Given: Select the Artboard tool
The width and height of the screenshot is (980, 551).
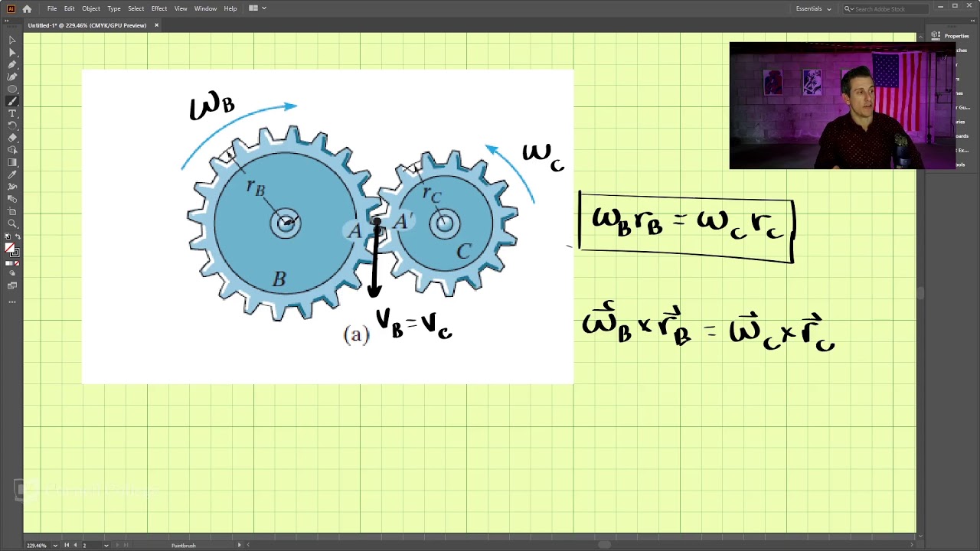Looking at the screenshot, I should [12, 211].
